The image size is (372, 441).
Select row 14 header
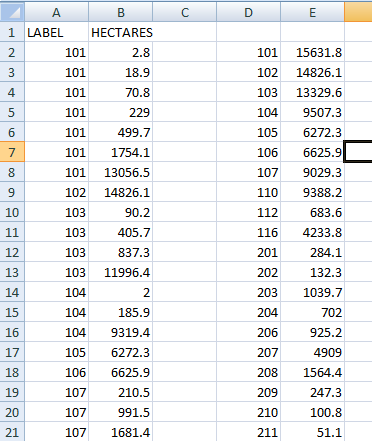(x=12, y=292)
